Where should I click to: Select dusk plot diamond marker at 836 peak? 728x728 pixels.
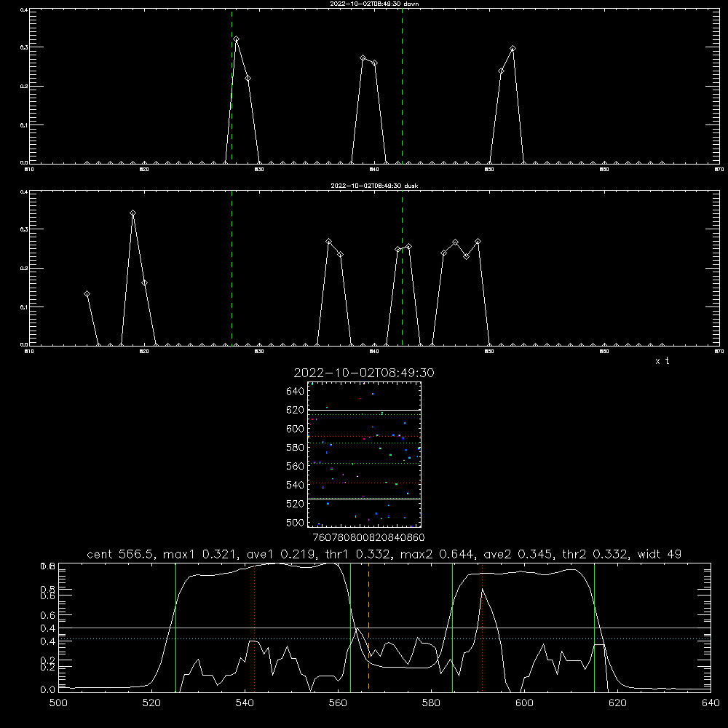329,242
